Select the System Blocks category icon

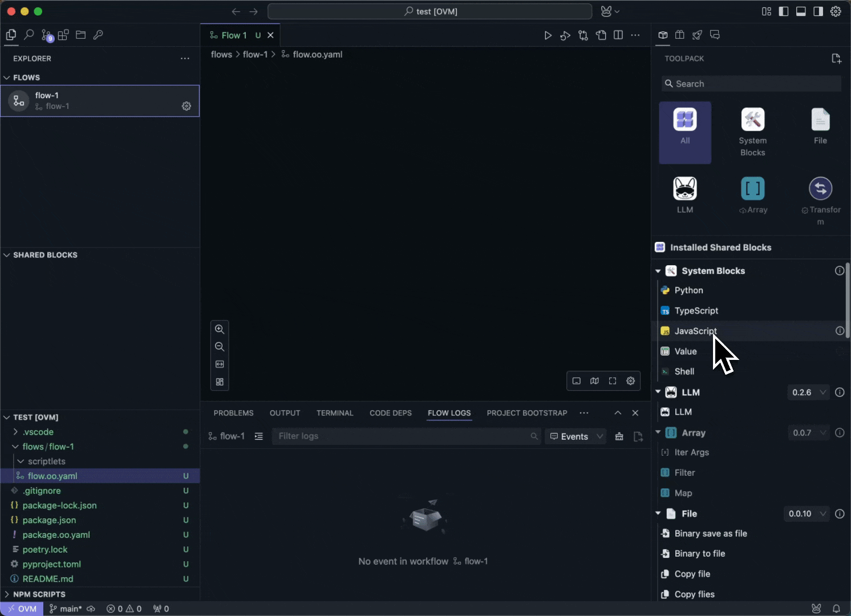[x=752, y=120]
